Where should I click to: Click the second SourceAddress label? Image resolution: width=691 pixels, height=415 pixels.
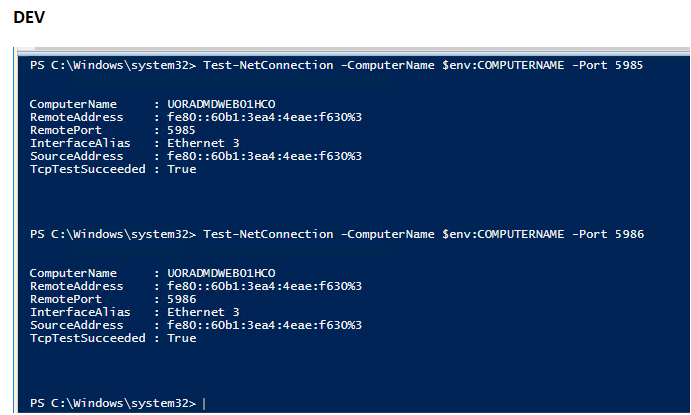[x=77, y=325]
